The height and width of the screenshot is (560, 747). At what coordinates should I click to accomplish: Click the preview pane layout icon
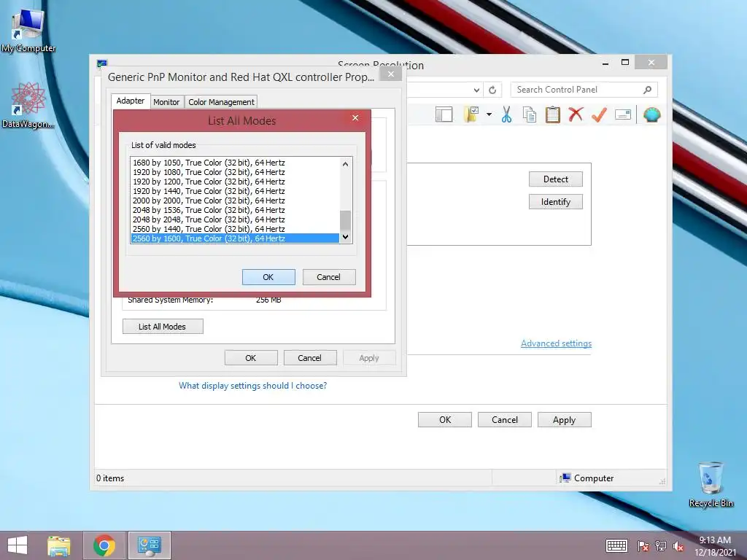[444, 114]
